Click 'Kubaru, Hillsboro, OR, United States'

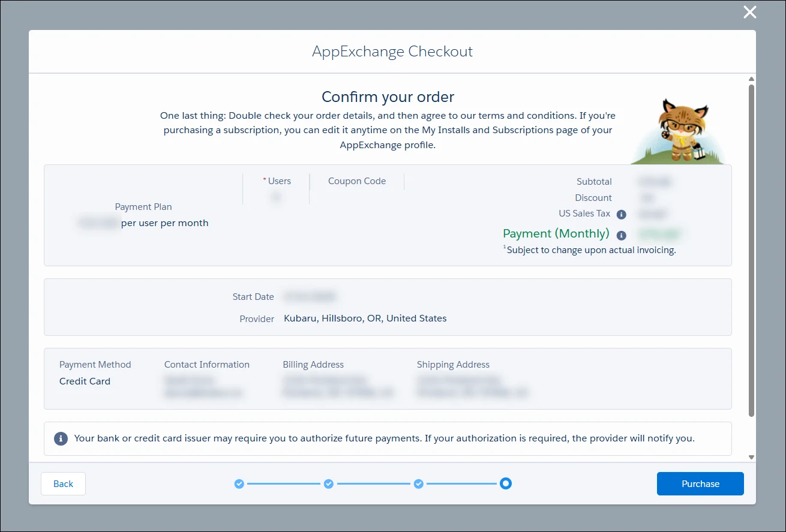point(365,318)
